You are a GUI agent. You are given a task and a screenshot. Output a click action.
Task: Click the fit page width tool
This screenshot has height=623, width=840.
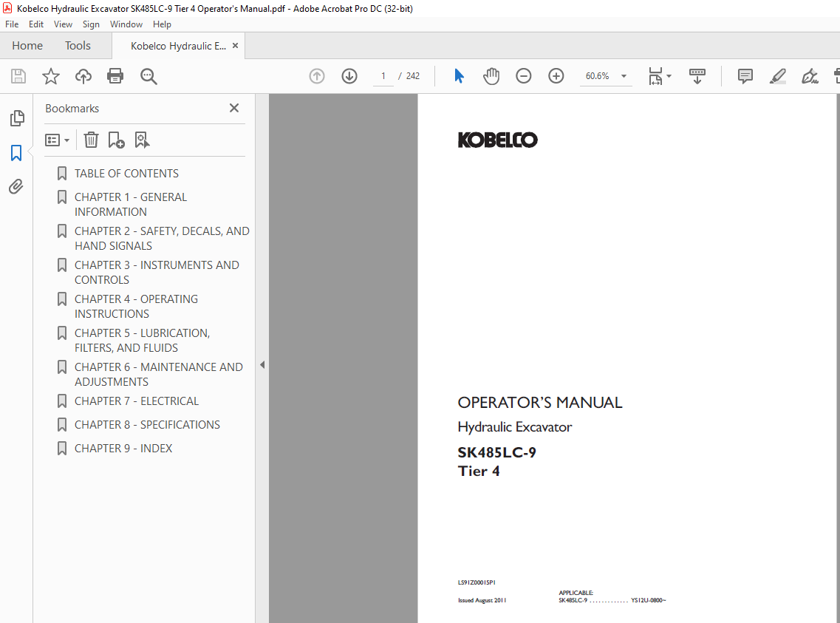[x=656, y=76]
